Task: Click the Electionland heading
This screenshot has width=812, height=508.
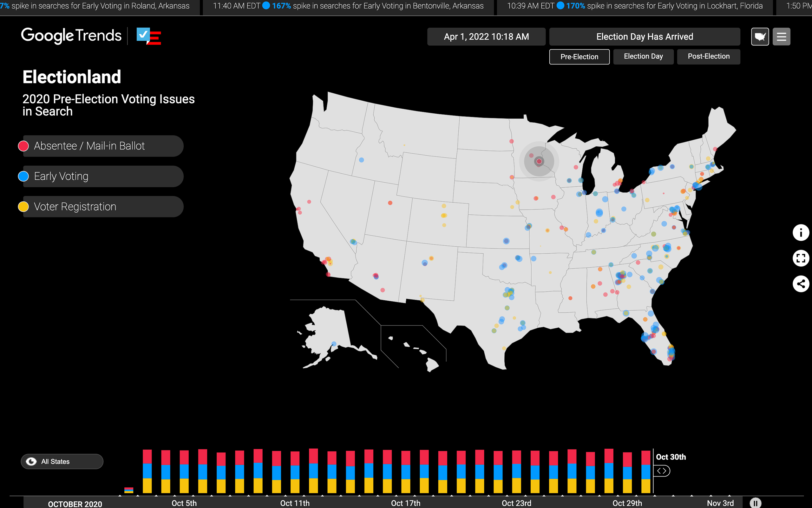Action: [x=72, y=77]
